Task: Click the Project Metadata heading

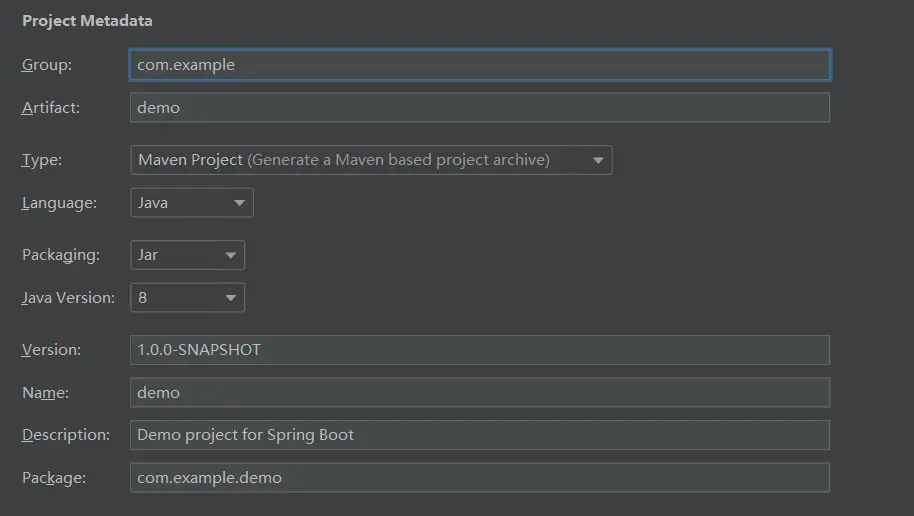Action: [x=87, y=20]
